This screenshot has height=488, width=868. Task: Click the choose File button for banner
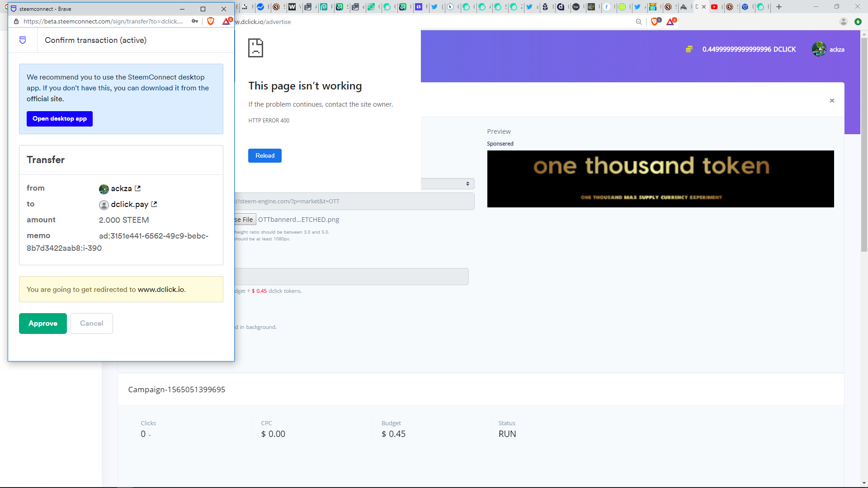coord(245,220)
